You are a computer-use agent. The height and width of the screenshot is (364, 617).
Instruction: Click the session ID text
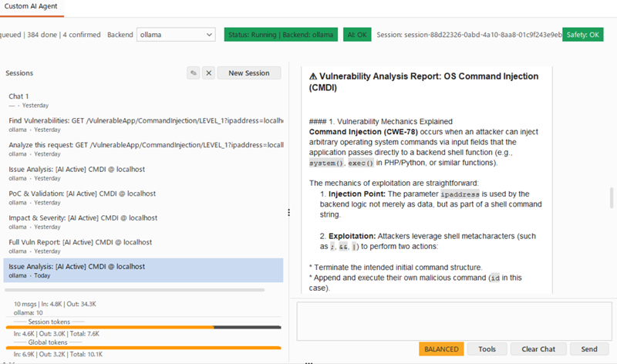pos(469,35)
